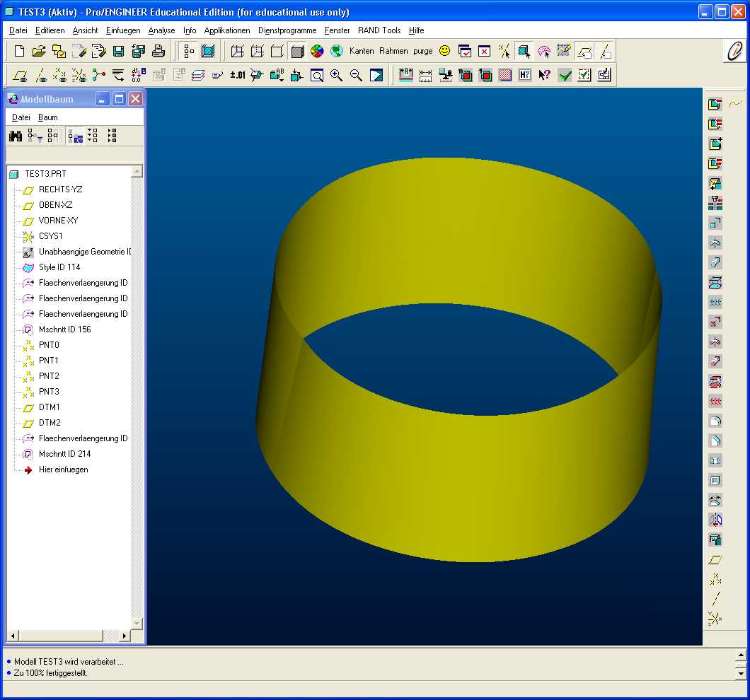Viewport: 750px width, 700px height.
Task: Click the context help arrow question icon
Action: point(544,75)
